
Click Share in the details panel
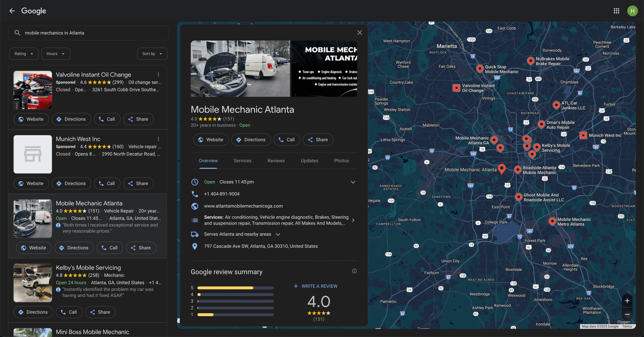click(x=318, y=140)
